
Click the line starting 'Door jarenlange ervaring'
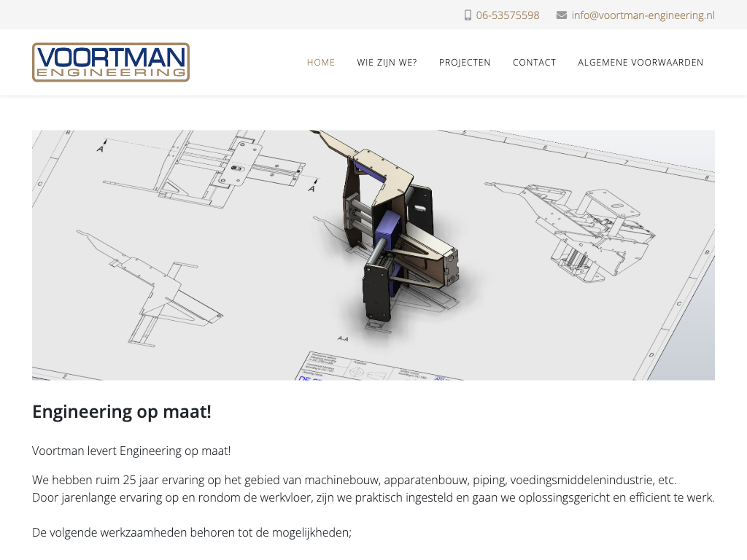(x=373, y=498)
